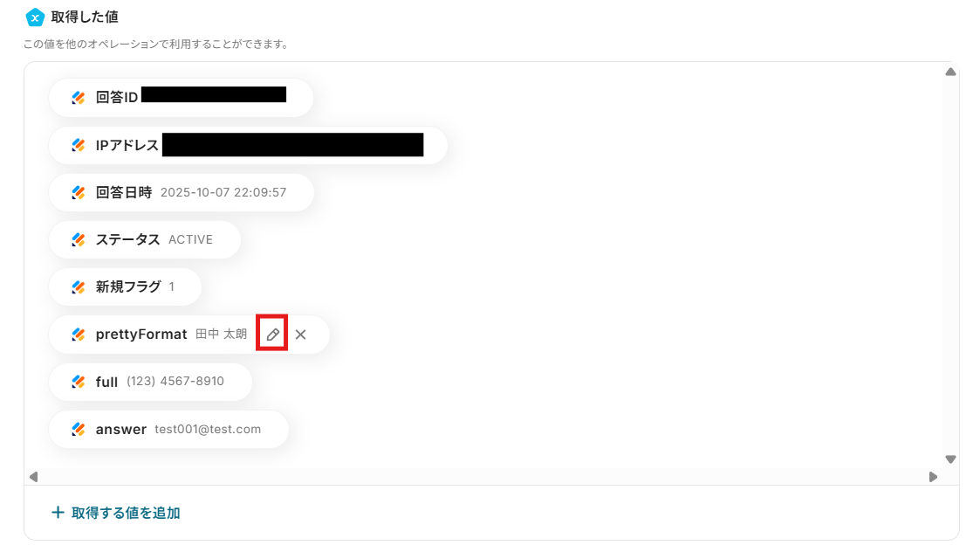
Task: Click the scroll left arrow
Action: click(x=34, y=477)
